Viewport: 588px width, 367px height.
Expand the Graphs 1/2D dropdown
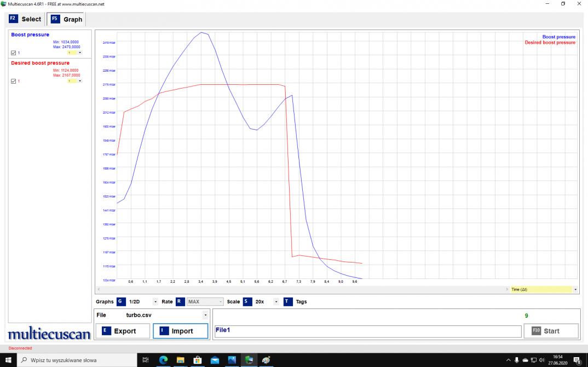tap(155, 302)
